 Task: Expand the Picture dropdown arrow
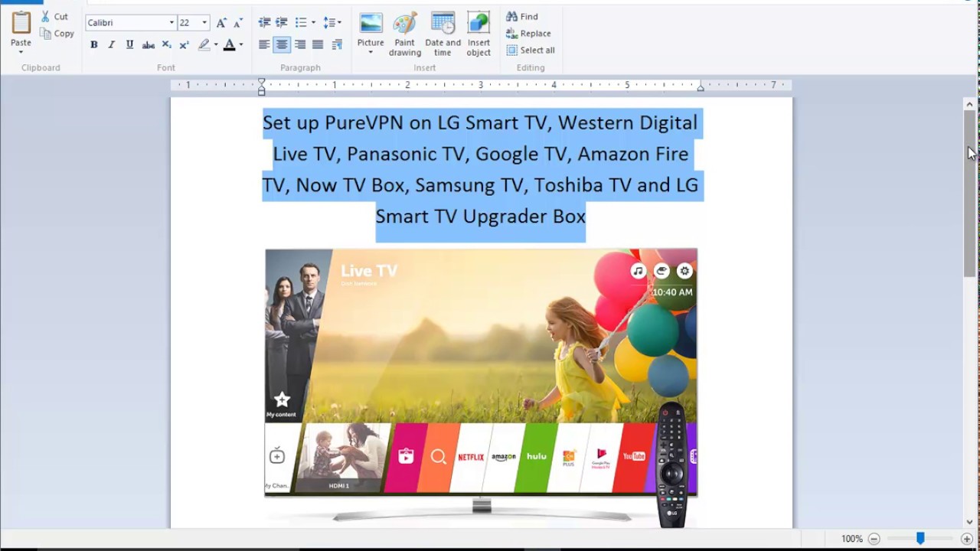click(x=371, y=53)
